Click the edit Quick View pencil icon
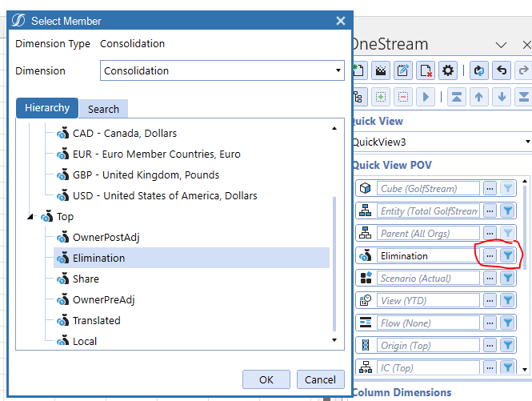Viewport: 532px width, 401px height. click(x=404, y=70)
